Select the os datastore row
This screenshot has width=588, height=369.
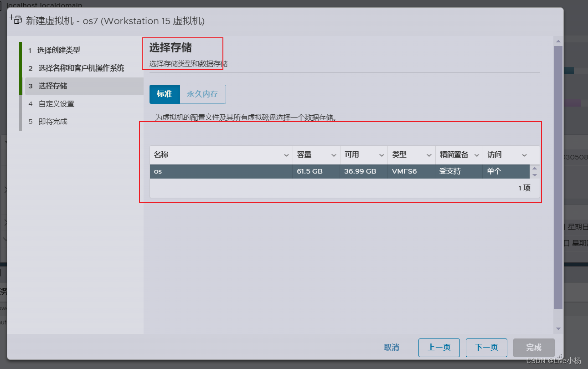click(340, 171)
